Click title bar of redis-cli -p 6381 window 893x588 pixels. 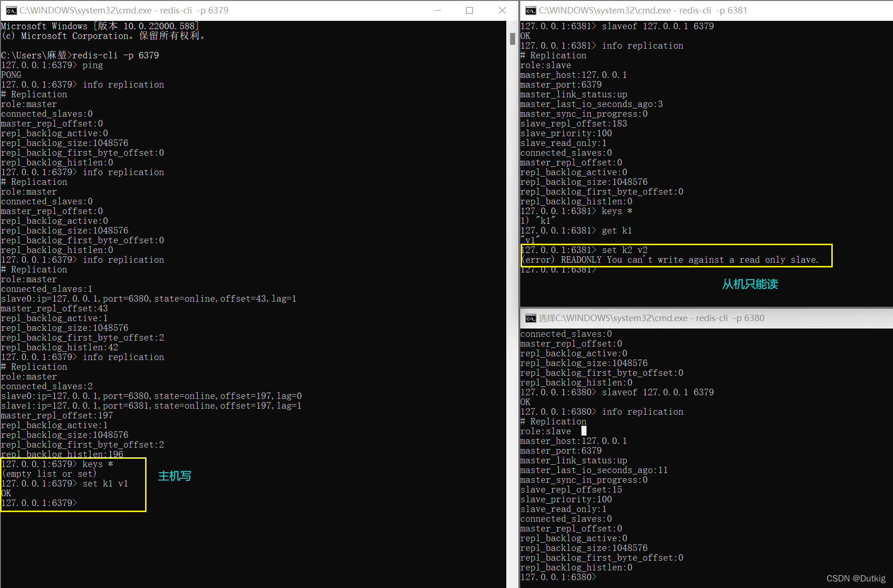[707, 10]
